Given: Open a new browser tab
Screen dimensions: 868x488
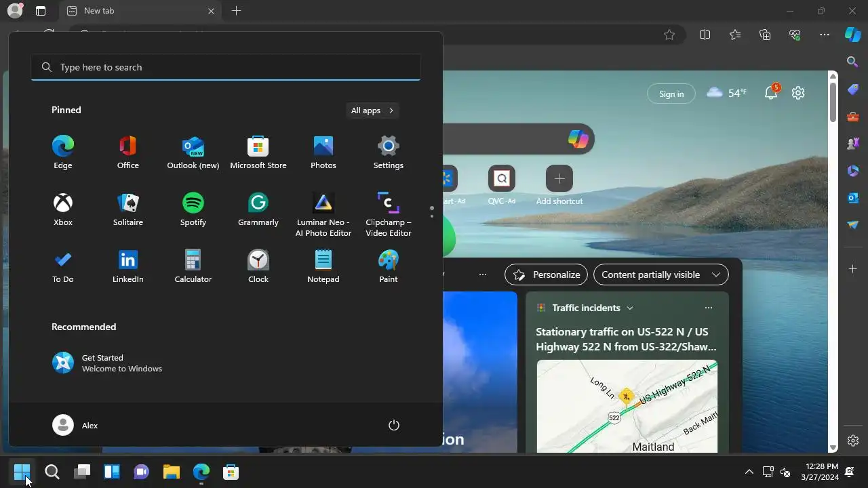Looking at the screenshot, I should tap(236, 11).
